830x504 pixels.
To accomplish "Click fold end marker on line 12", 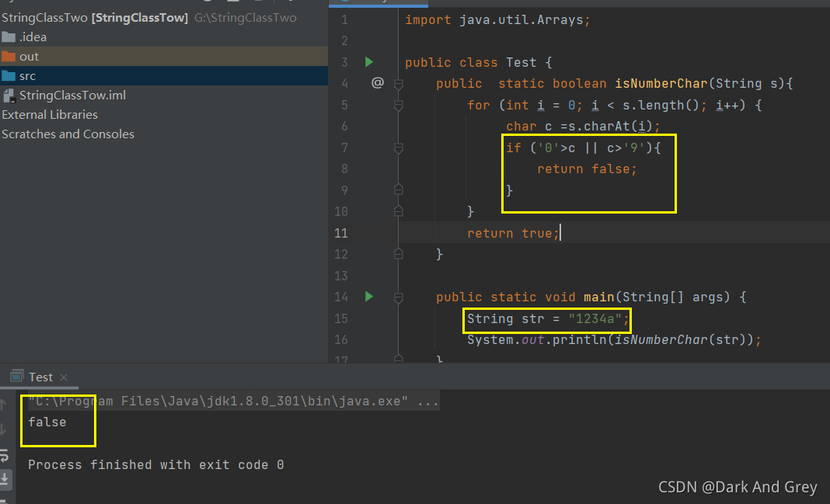I will (399, 255).
